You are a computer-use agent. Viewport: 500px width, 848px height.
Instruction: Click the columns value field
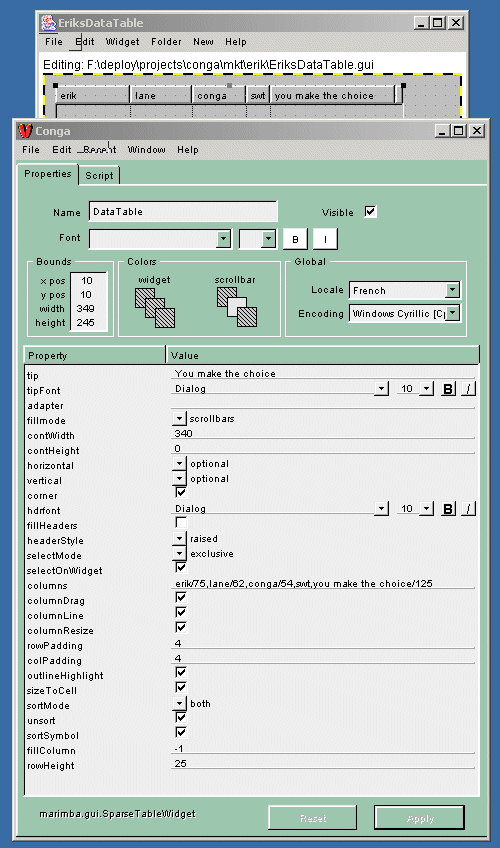pos(323,584)
